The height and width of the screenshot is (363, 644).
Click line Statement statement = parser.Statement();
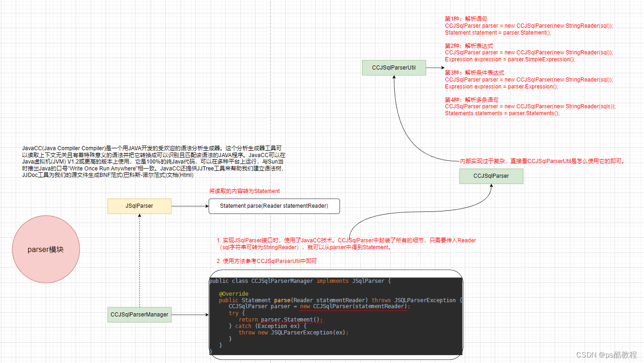click(x=498, y=33)
